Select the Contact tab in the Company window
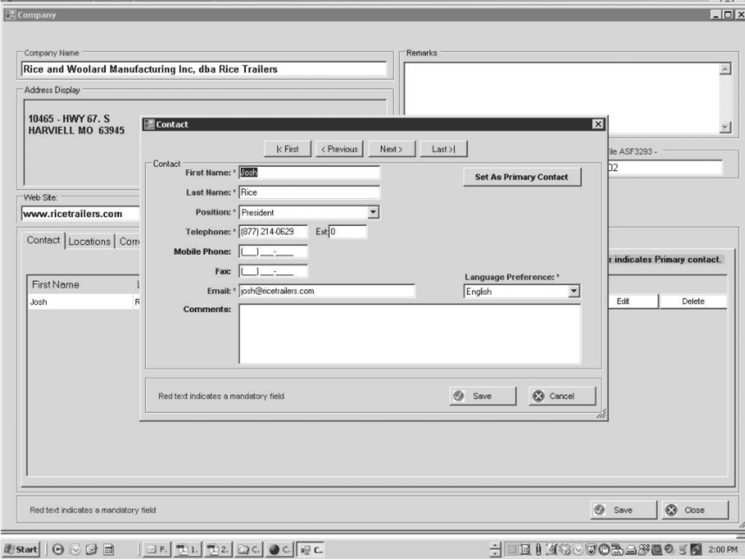This screenshot has height=560, width=745. click(43, 240)
